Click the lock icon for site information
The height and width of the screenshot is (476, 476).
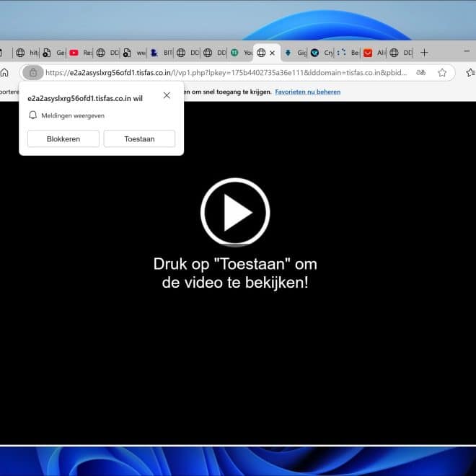(x=33, y=73)
